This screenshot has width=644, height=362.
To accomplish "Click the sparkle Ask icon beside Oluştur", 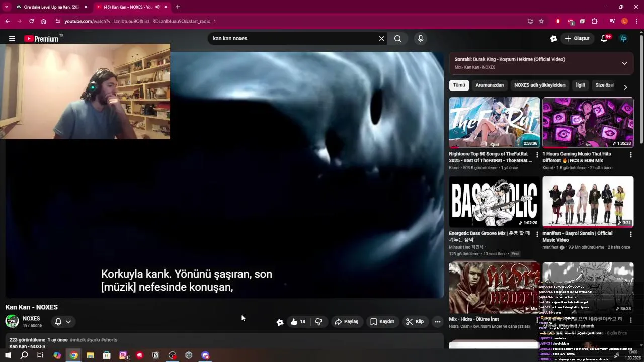I will tap(553, 38).
